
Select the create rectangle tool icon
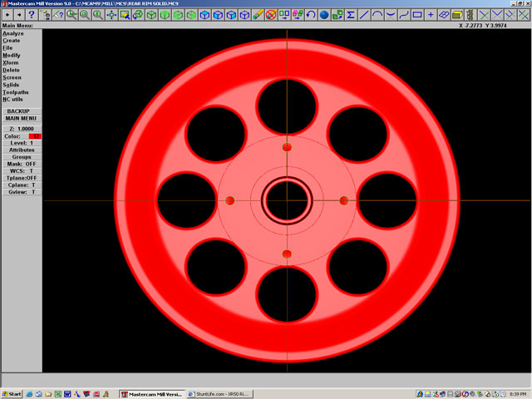coord(417,15)
